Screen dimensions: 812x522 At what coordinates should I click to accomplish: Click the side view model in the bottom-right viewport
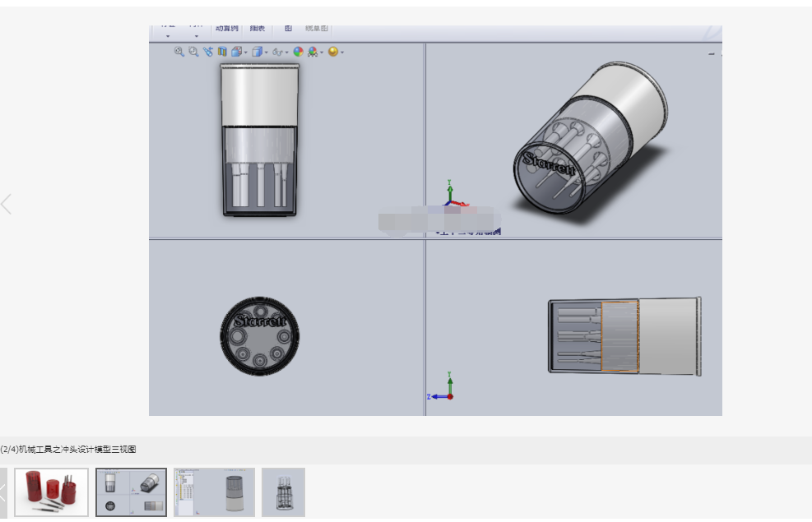point(624,335)
